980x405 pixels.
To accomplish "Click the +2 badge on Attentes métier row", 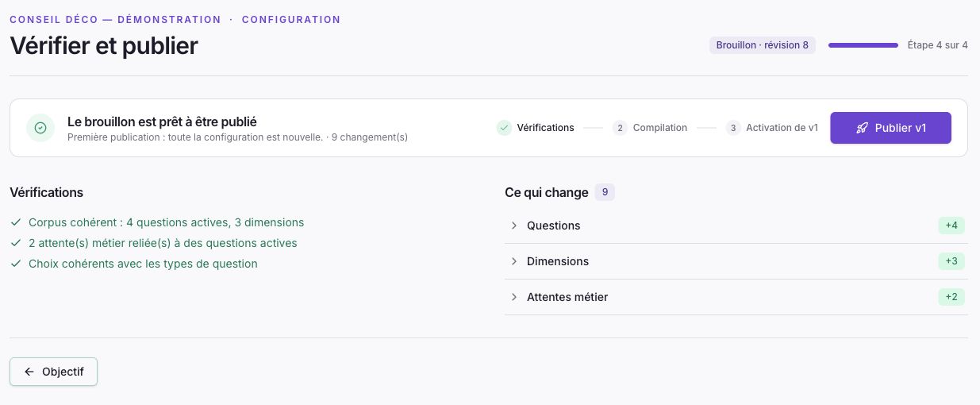I will pyautogui.click(x=951, y=297).
